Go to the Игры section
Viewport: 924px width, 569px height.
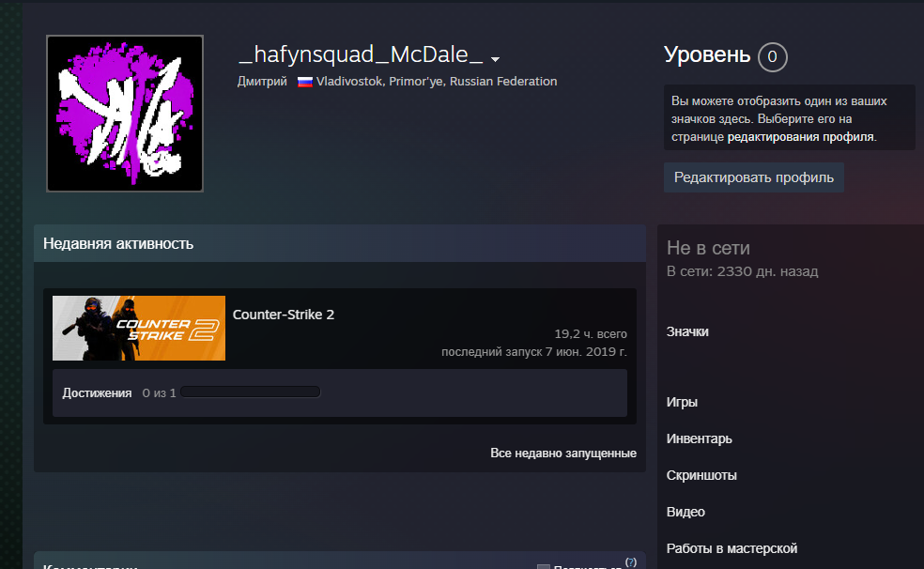point(682,402)
